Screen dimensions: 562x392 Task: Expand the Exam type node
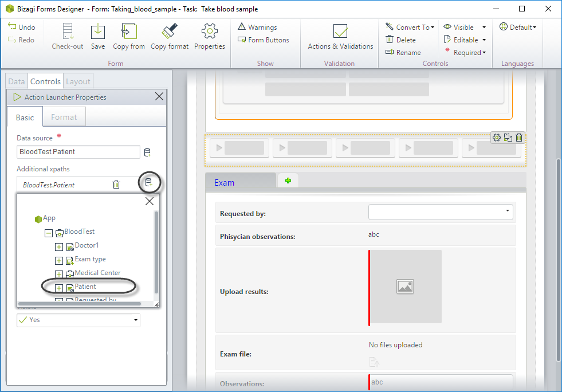click(59, 260)
